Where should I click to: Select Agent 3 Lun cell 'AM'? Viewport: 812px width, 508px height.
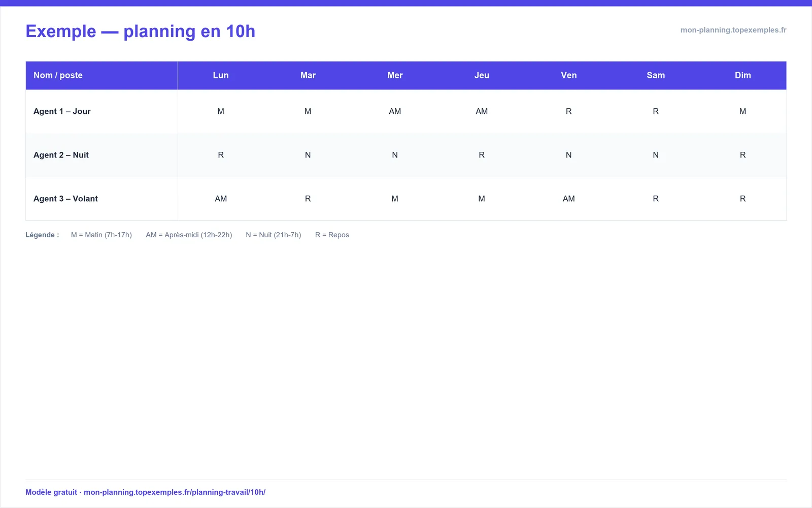(221, 199)
